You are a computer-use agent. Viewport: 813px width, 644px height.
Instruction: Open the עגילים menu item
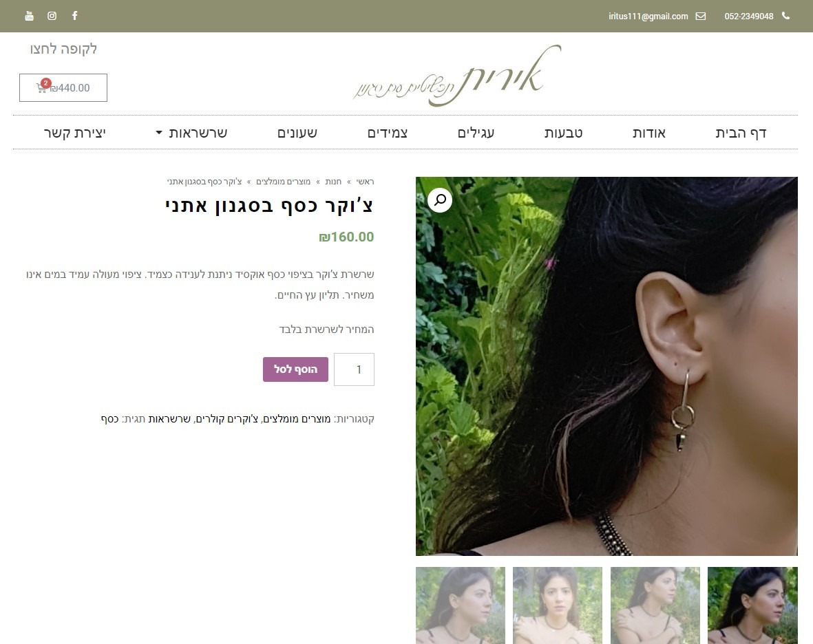pyautogui.click(x=476, y=133)
